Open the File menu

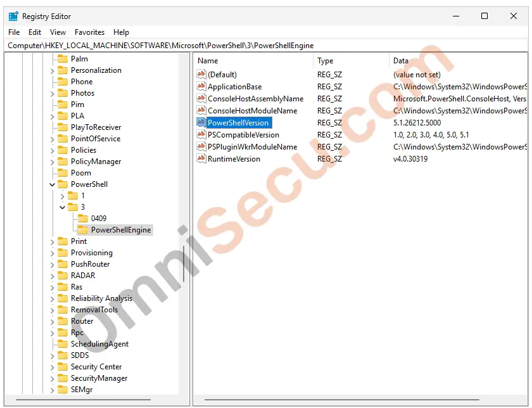coord(14,32)
